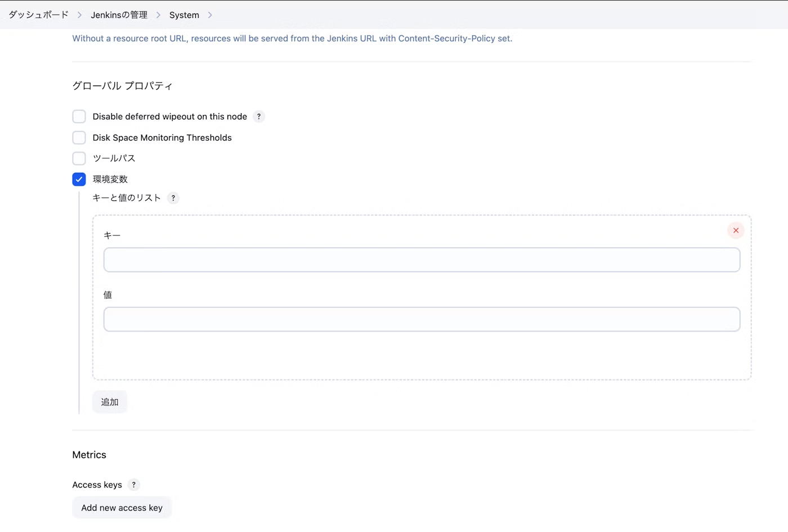
Task: Click the chevron after System breadcrumb
Action: 209,15
